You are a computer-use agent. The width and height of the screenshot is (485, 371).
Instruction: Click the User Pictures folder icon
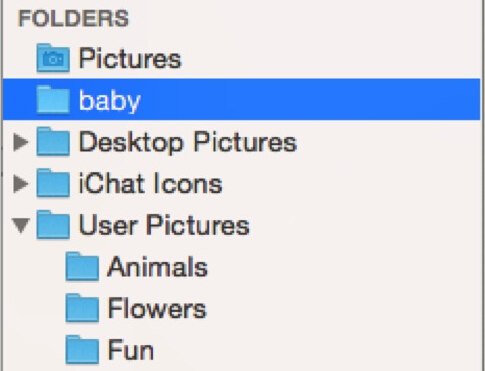[x=53, y=225]
